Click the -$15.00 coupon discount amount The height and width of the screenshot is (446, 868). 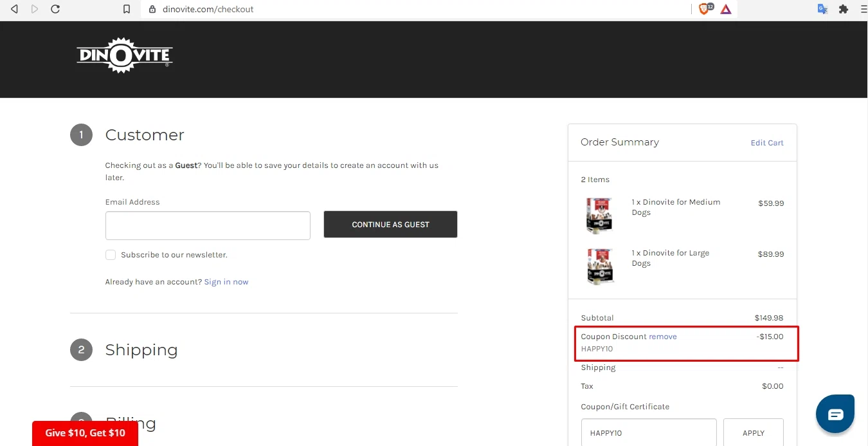770,337
